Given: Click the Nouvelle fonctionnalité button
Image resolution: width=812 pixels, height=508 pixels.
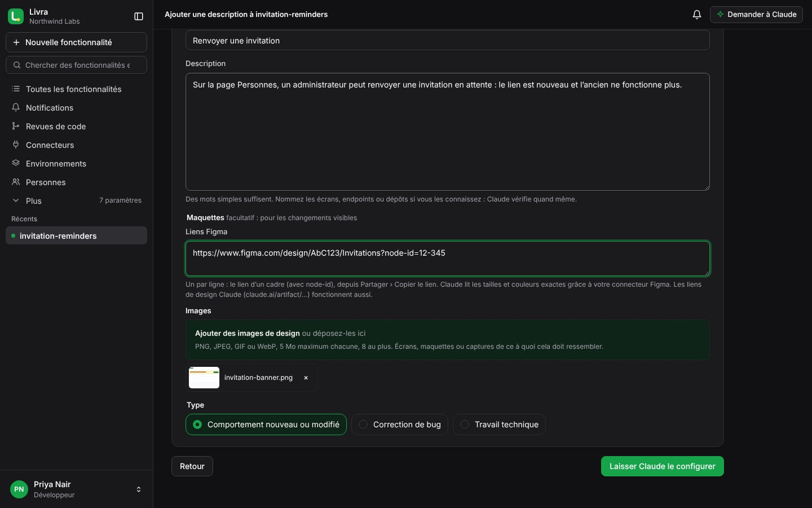Looking at the screenshot, I should coord(76,42).
